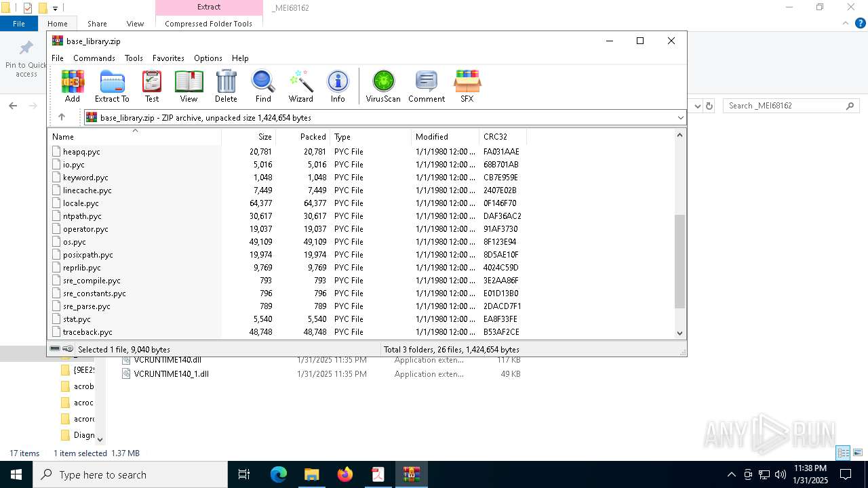Open the WinRAR Help menu
The width and height of the screenshot is (868, 488).
[x=240, y=58]
